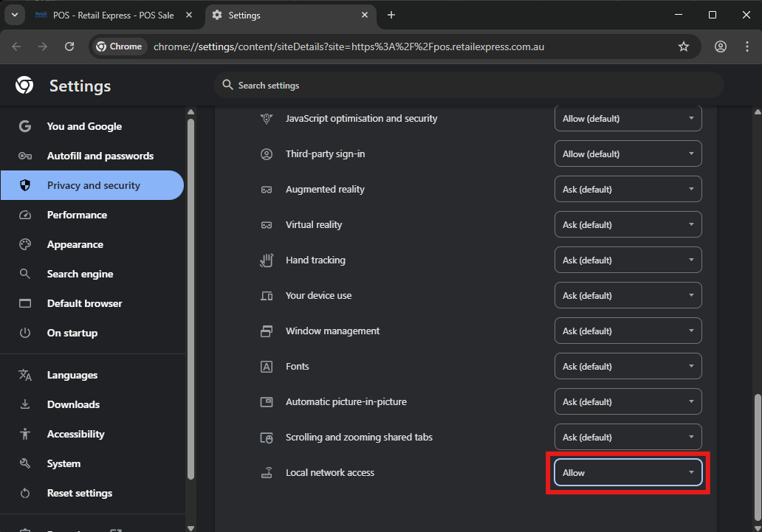
Task: Open the three-dot Chrome menu
Action: pyautogui.click(x=747, y=46)
